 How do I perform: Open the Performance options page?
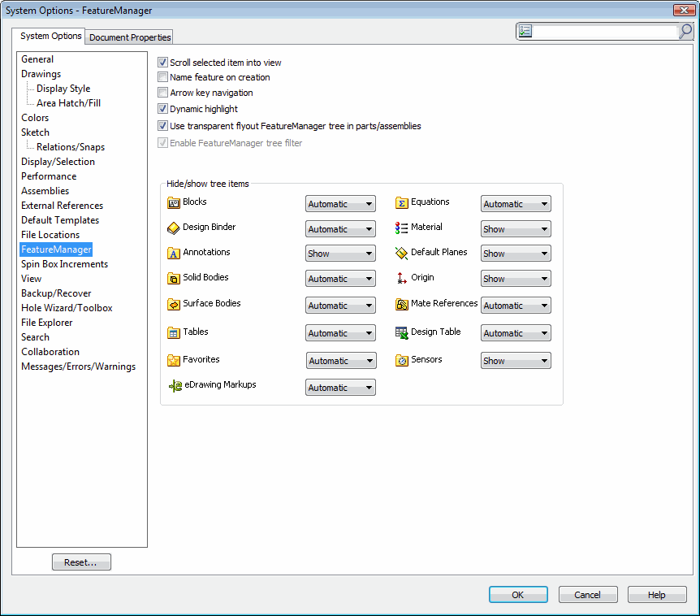tap(49, 176)
